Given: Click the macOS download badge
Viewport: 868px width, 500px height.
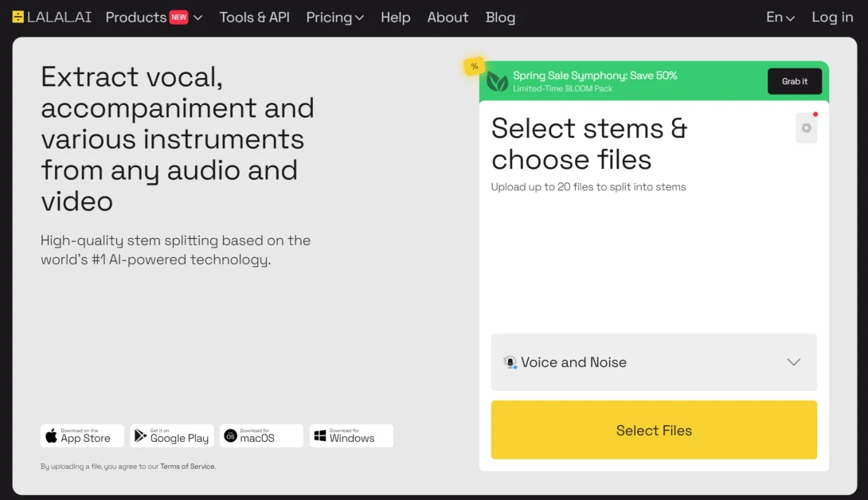Looking at the screenshot, I should pyautogui.click(x=261, y=436).
